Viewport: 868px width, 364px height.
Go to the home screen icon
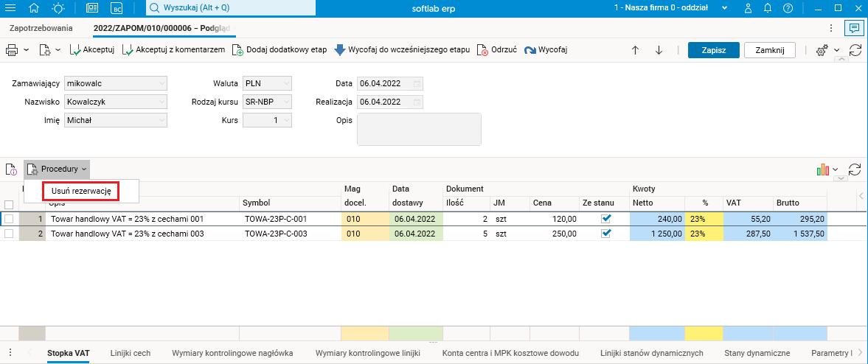coord(35,8)
